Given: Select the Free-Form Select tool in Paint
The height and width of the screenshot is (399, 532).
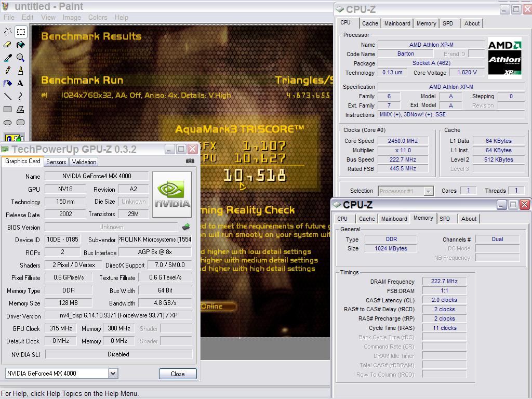Looking at the screenshot, I should coord(8,32).
